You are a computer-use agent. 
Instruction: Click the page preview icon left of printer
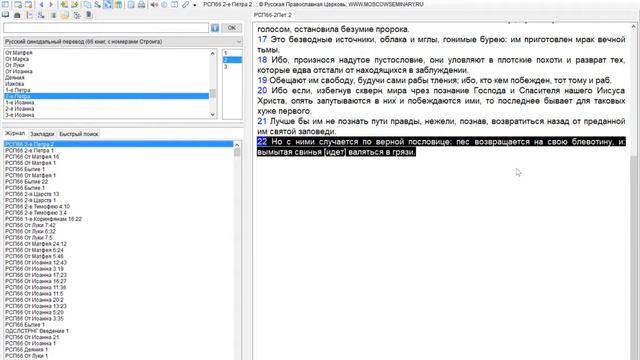(131, 4)
